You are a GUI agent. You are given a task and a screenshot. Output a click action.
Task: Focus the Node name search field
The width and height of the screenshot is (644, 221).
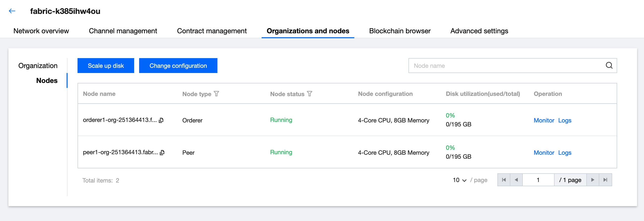click(x=505, y=66)
